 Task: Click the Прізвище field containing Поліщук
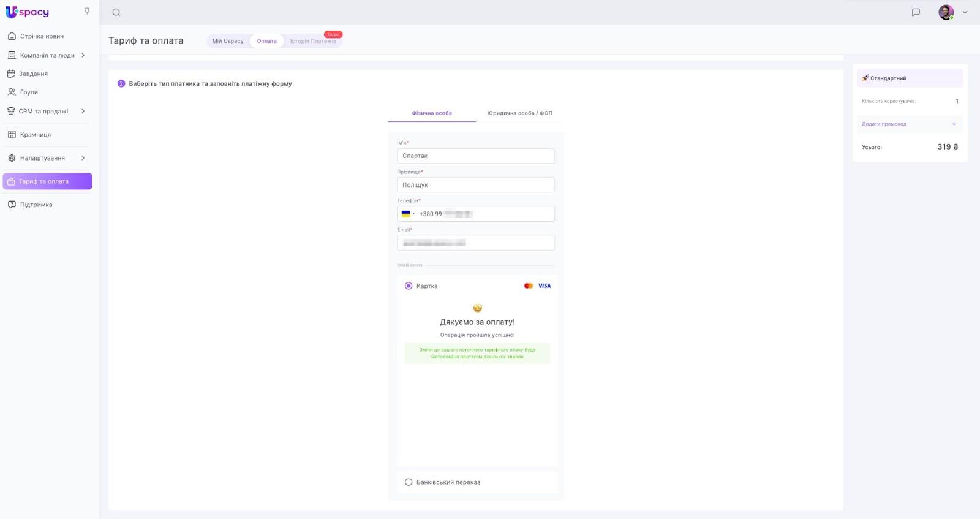[x=476, y=184]
